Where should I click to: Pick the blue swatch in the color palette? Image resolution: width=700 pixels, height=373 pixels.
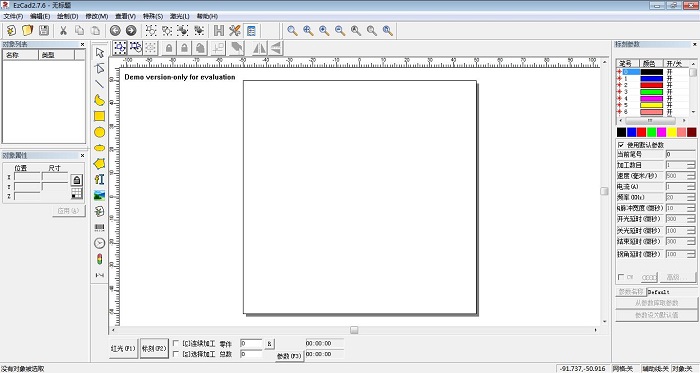coord(631,132)
